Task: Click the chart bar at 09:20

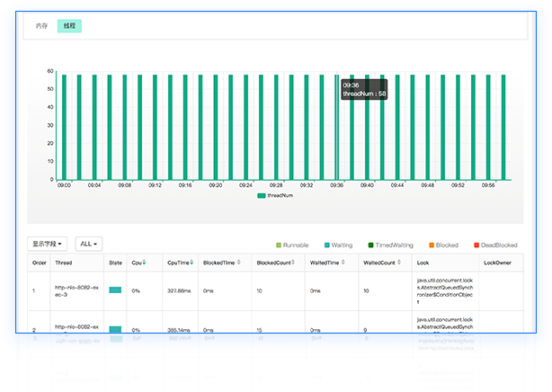Action: [216, 127]
